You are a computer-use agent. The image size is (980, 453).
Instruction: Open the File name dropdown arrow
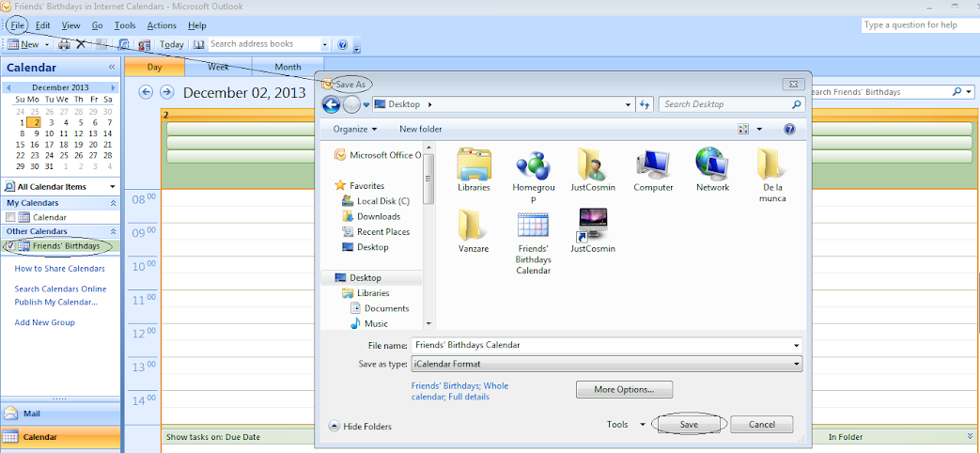point(796,345)
